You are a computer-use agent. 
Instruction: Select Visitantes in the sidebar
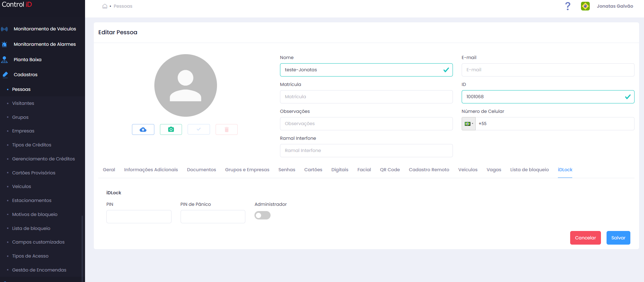tap(23, 103)
